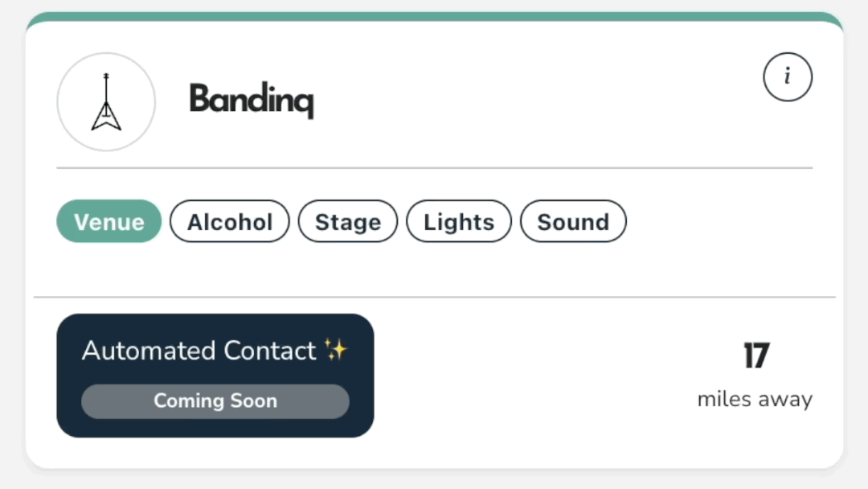This screenshot has width=868, height=489.
Task: Click the Bandinq title text
Action: pos(251,100)
